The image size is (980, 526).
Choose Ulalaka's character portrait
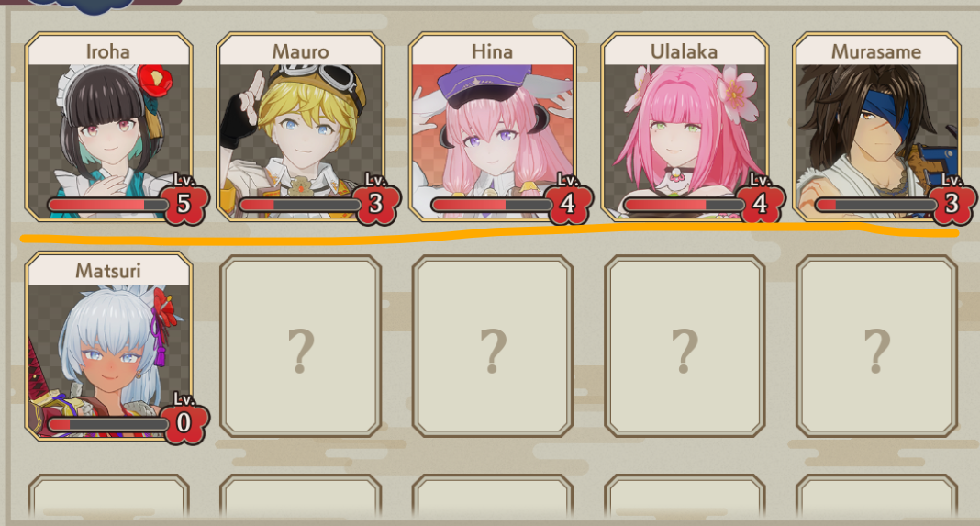[x=685, y=127]
